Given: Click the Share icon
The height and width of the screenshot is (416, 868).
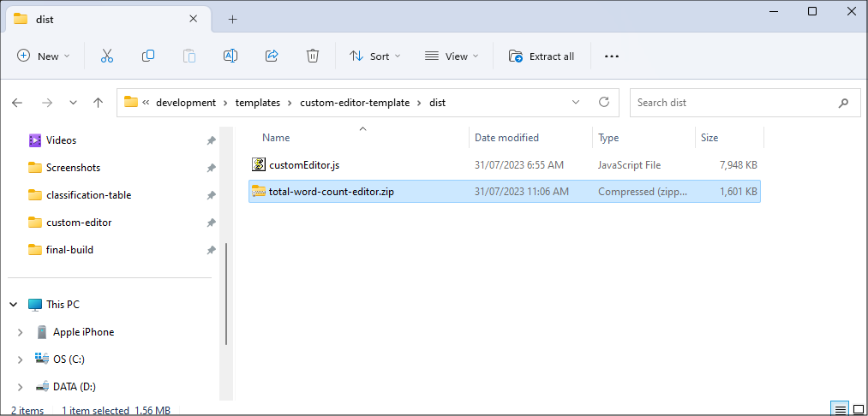Looking at the screenshot, I should point(272,56).
